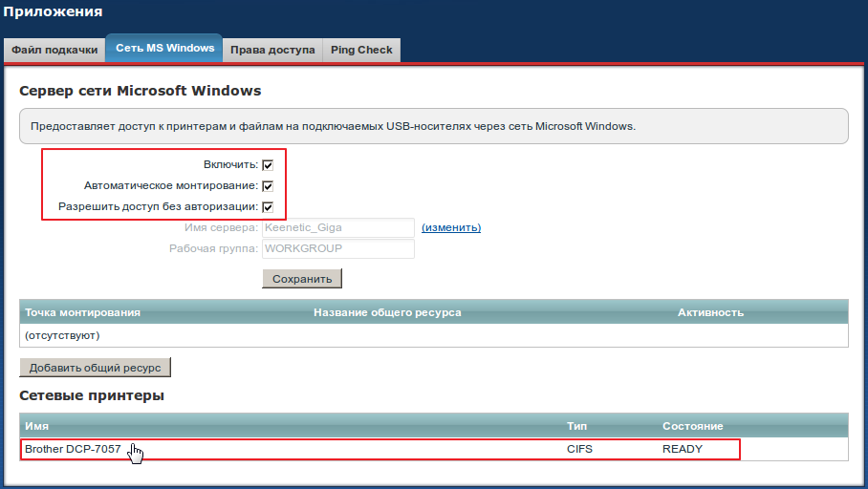Click the Точка монтирования column header
This screenshot has width=868, height=489.
coord(83,312)
